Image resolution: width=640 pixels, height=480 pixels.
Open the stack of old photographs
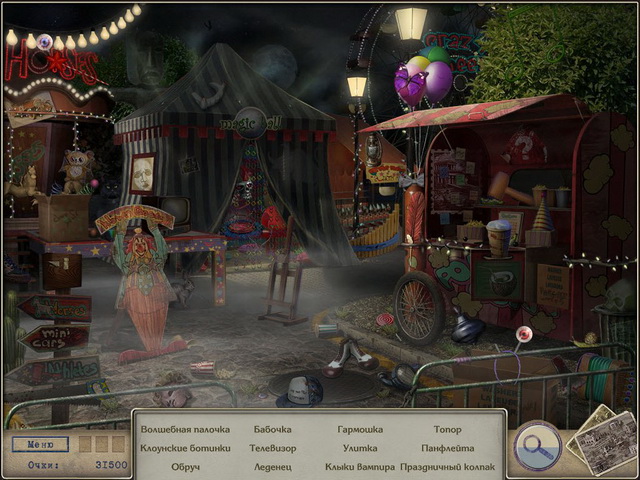click(602, 440)
